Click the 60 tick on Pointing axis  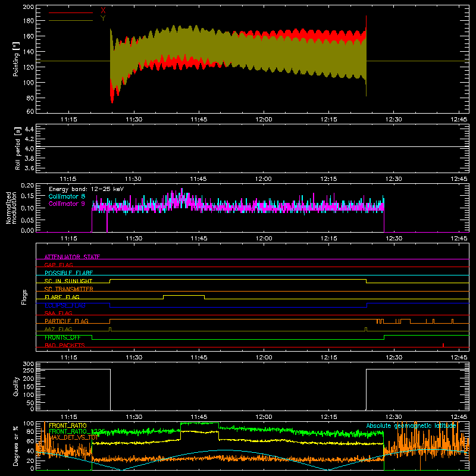[x=30, y=111]
